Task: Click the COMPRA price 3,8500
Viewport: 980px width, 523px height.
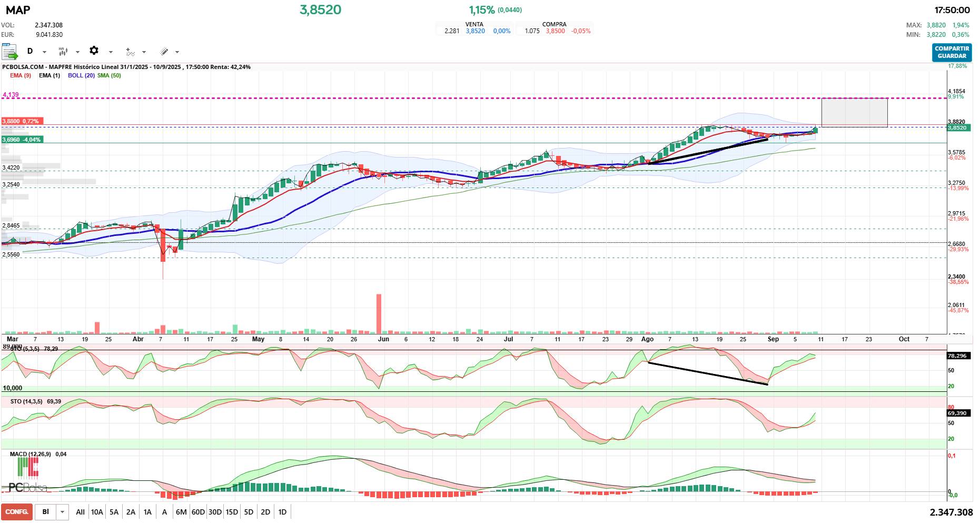Action: click(x=555, y=31)
